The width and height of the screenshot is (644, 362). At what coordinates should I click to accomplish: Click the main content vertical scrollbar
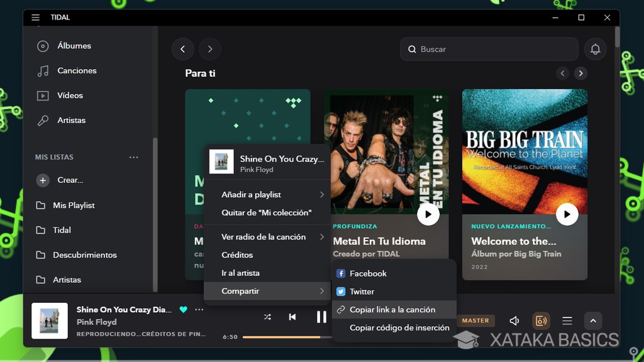pyautogui.click(x=617, y=36)
